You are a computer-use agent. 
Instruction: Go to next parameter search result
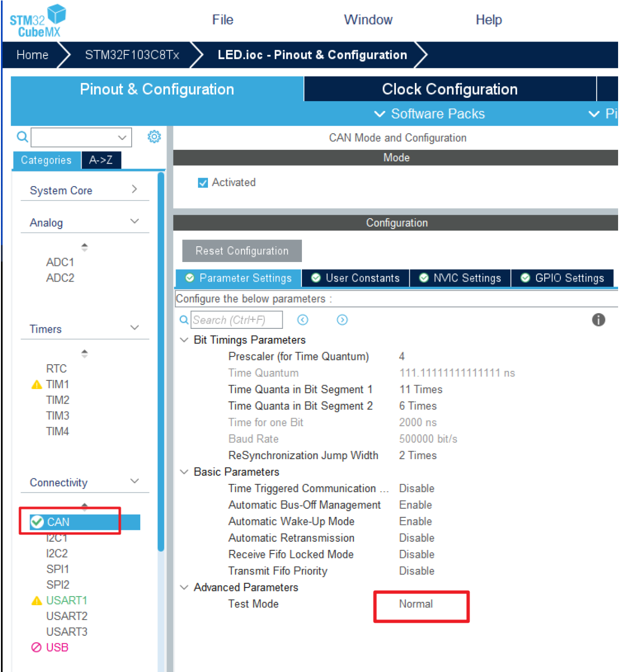[342, 320]
